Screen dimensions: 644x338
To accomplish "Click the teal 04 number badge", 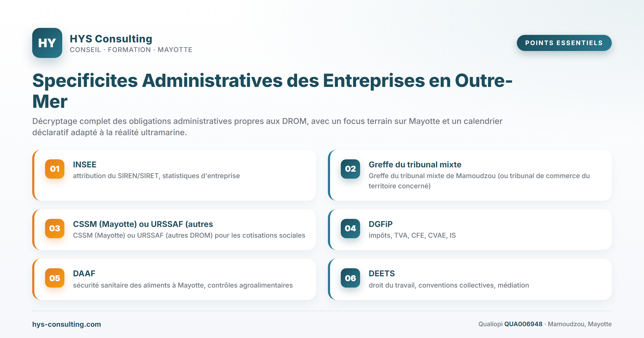I will [x=350, y=229].
